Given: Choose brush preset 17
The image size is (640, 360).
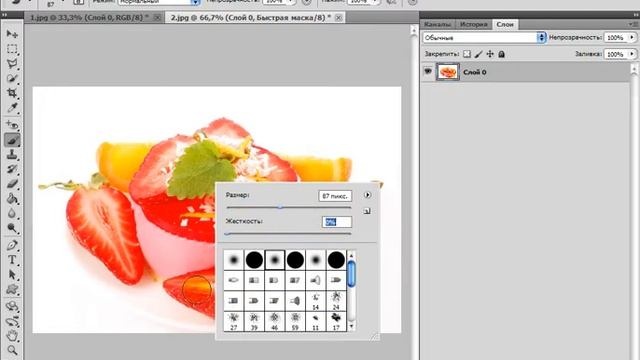Looking at the screenshot, I should [336, 322].
